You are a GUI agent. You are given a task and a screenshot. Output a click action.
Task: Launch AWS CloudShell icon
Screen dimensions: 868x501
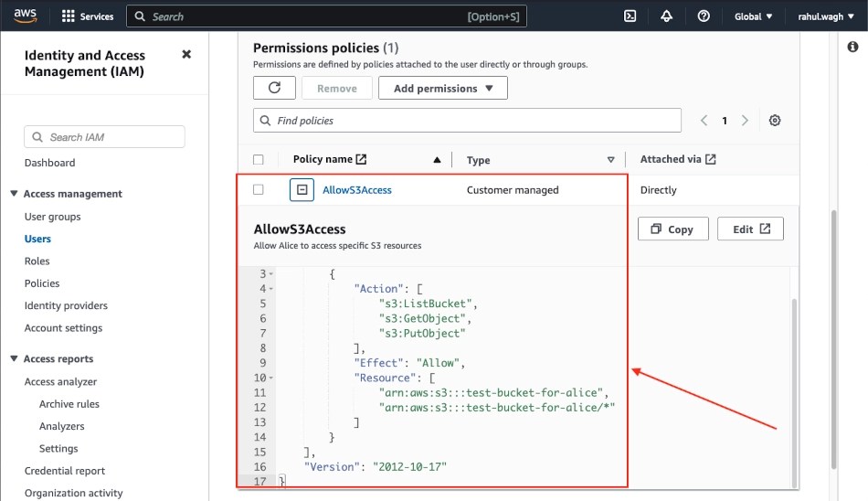click(x=630, y=16)
